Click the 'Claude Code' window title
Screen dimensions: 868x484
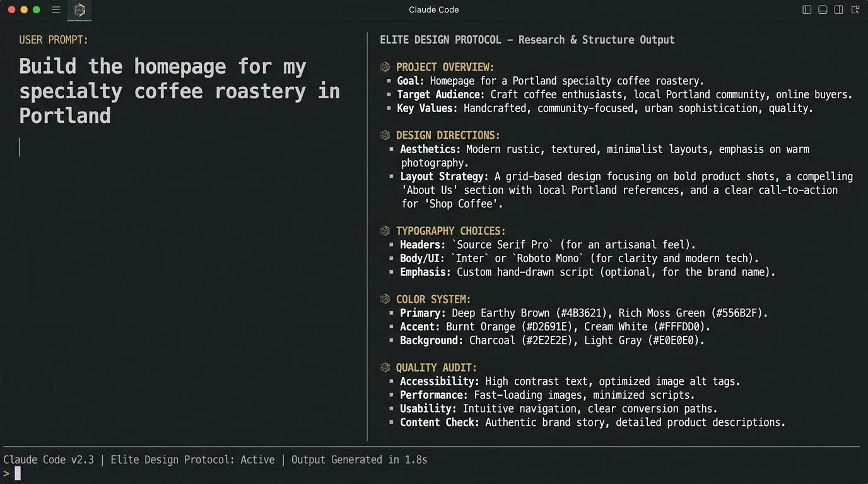tap(434, 9)
